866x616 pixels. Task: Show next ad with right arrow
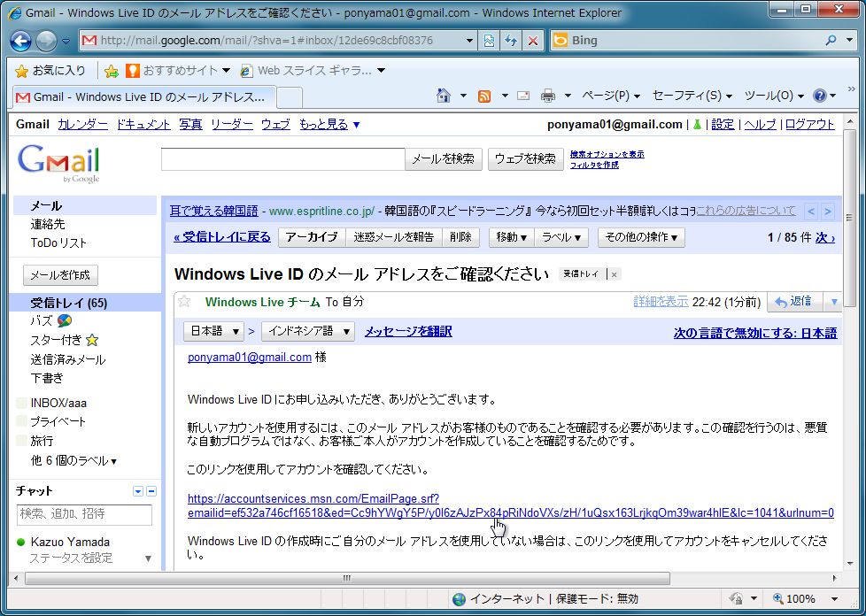pos(827,211)
